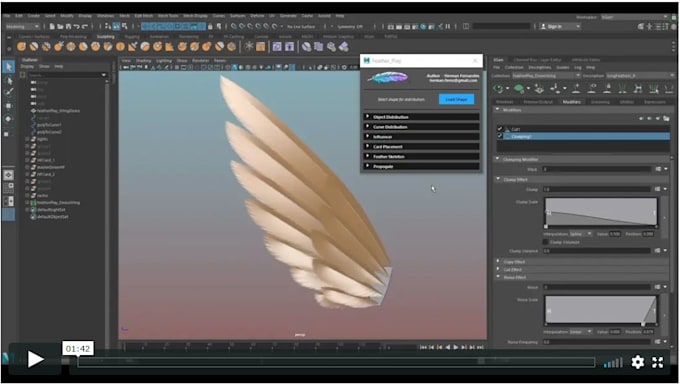The width and height of the screenshot is (680, 386).
Task: Click the timeline play forward button
Action: [x=455, y=347]
